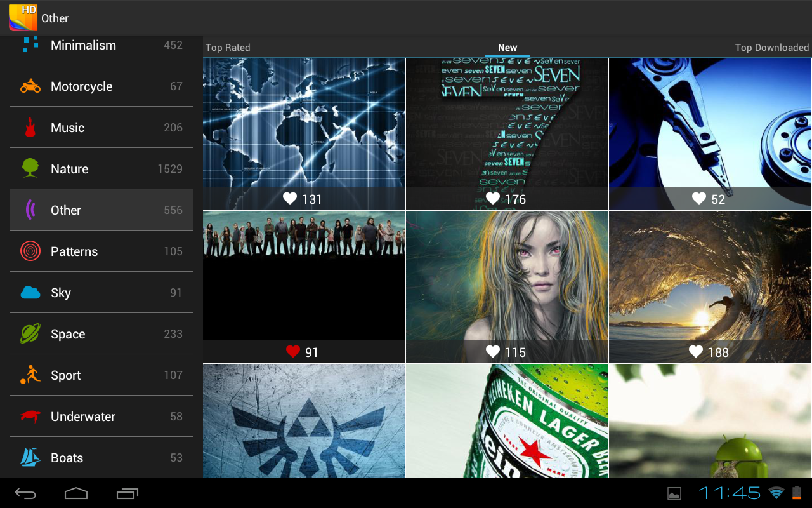
Task: Like the Seven wallpaper with 176 hearts
Action: pyautogui.click(x=493, y=199)
